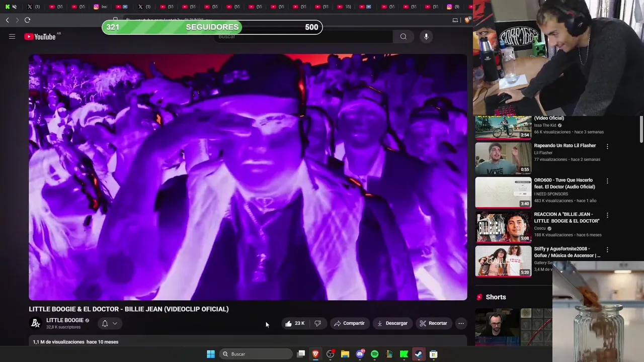Open Stiffy y Agusfortnite2008 Gofue title
644x362 pixels.
[567, 252]
